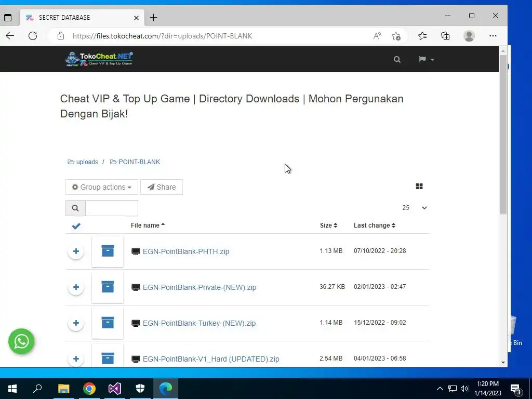Image resolution: width=532 pixels, height=399 pixels.
Task: Open the 25 items-per-page dropdown
Action: pyautogui.click(x=415, y=208)
